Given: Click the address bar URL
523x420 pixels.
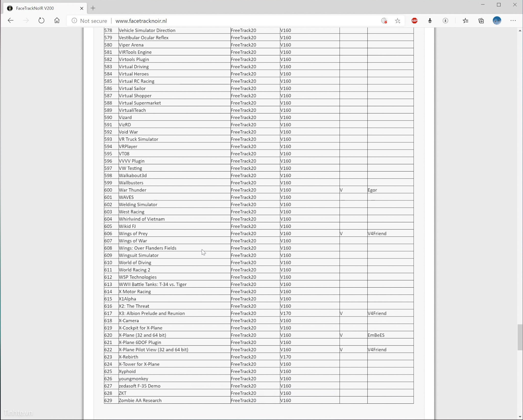Looking at the screenshot, I should [141, 21].
